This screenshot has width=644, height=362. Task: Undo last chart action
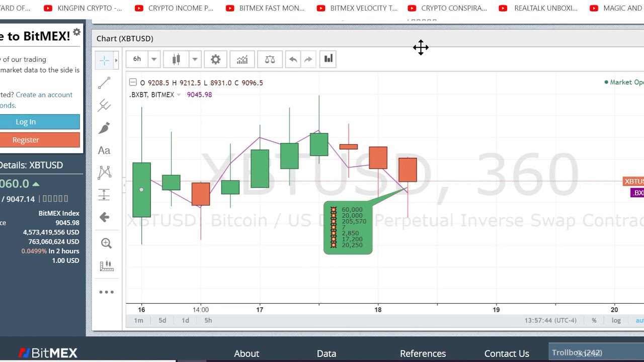point(293,59)
